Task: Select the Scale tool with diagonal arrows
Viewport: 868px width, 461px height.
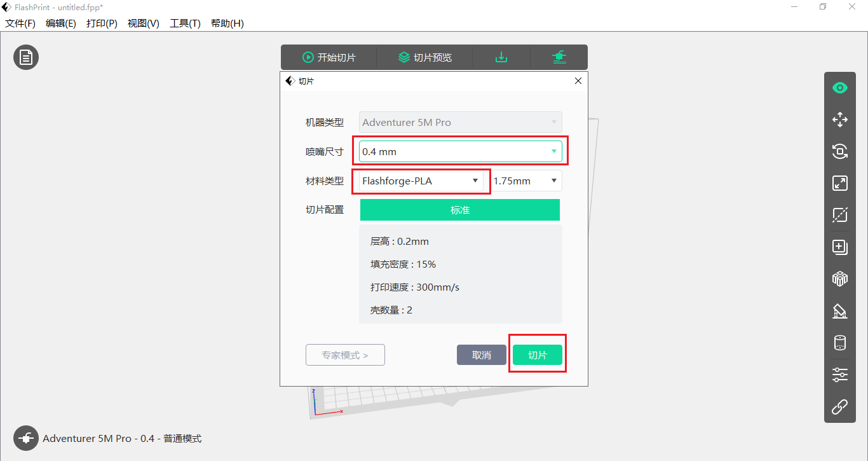Action: pyautogui.click(x=840, y=183)
